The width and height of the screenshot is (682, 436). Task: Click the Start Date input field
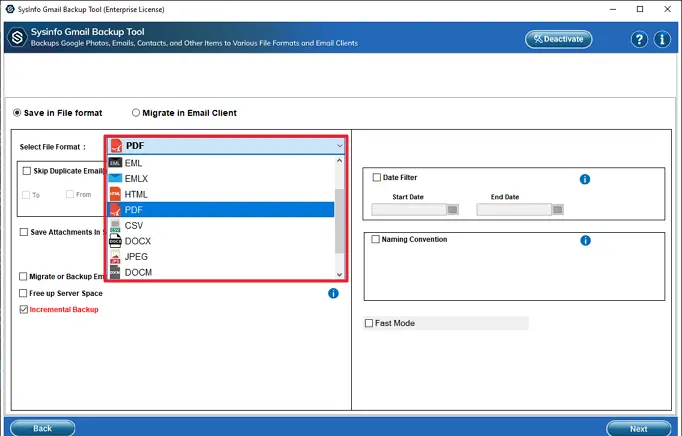(409, 210)
